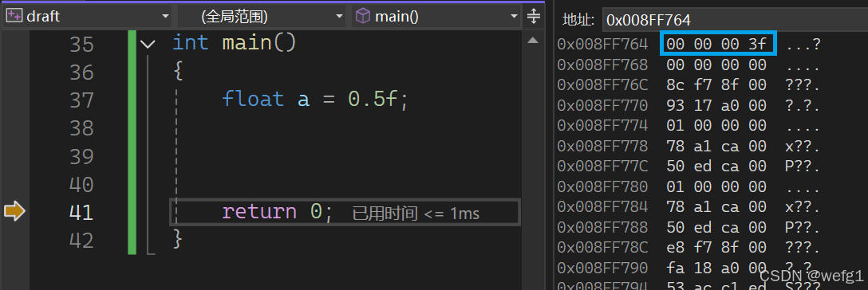The image size is (868, 290).
Task: Click the current statement arrow at line 41
Action: [x=14, y=212]
